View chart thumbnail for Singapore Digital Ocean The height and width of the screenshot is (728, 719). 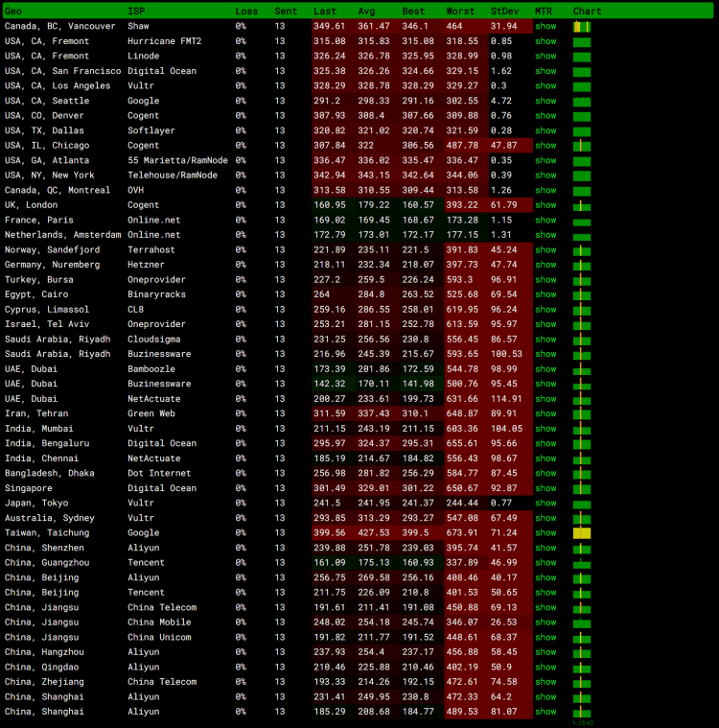pos(582,488)
